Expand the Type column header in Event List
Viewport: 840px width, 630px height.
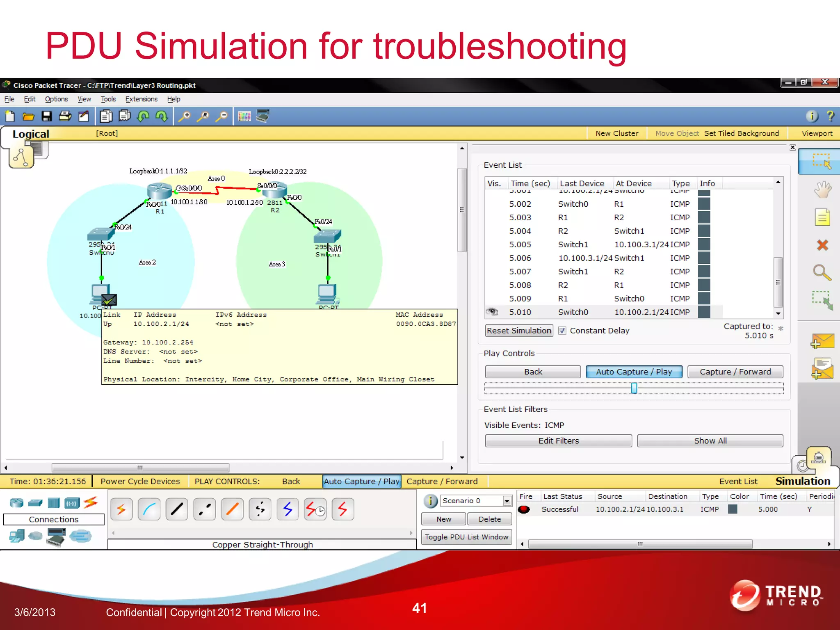680,183
